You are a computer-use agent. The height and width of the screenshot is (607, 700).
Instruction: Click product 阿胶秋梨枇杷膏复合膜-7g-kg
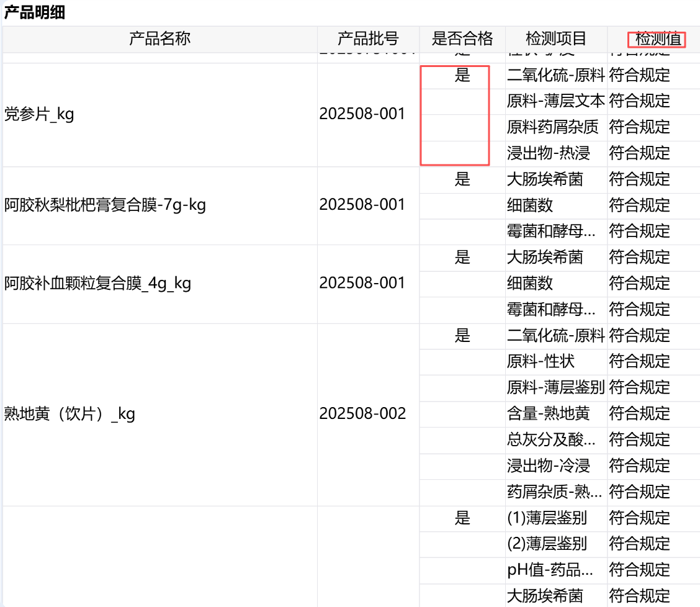(105, 205)
